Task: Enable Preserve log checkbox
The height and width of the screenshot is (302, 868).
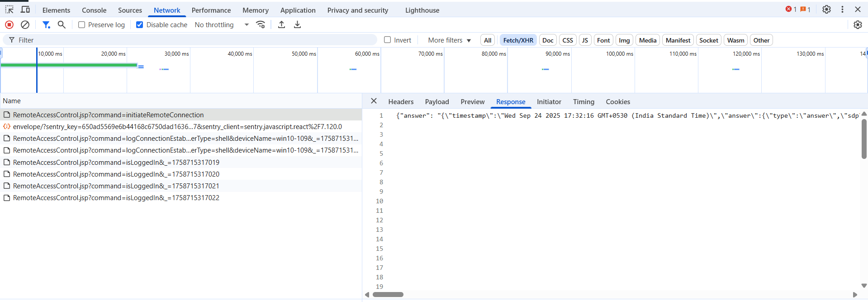Action: 82,25
